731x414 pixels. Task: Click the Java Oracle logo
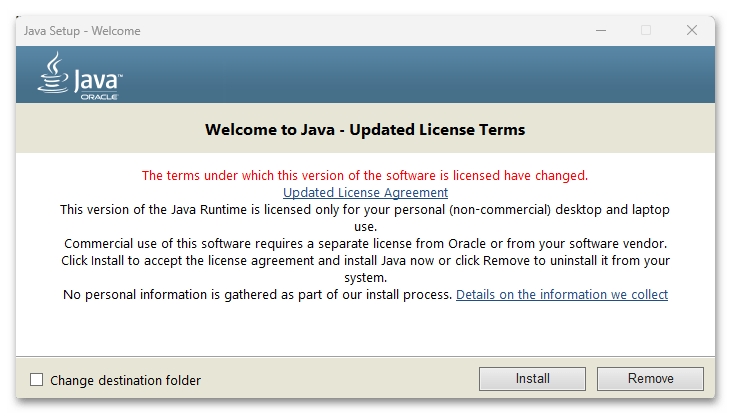coord(80,76)
